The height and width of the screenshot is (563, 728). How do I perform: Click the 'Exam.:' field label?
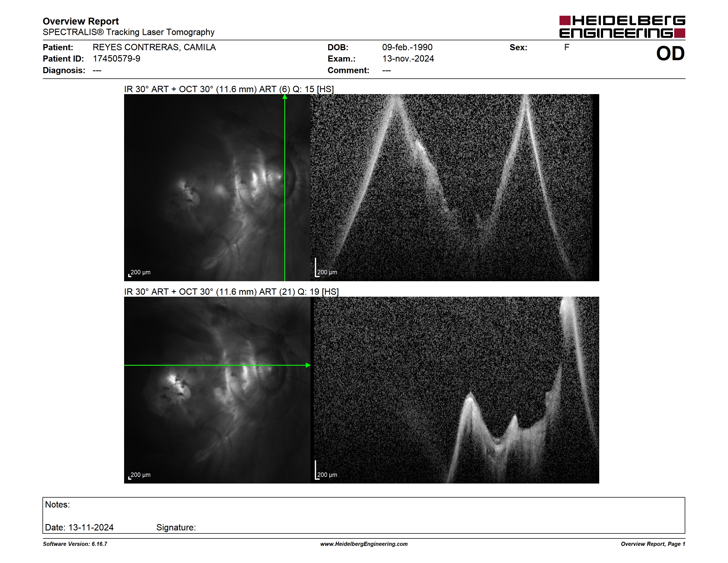point(341,59)
